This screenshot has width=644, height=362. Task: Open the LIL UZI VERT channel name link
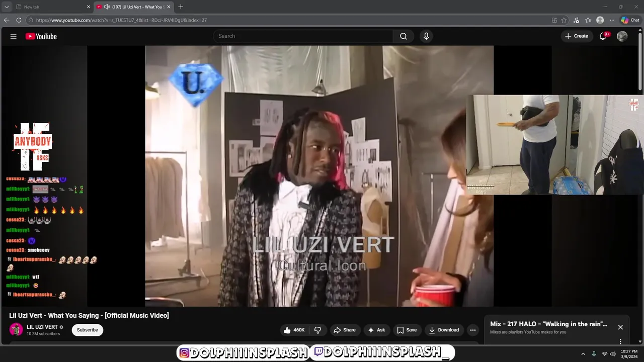pyautogui.click(x=42, y=327)
